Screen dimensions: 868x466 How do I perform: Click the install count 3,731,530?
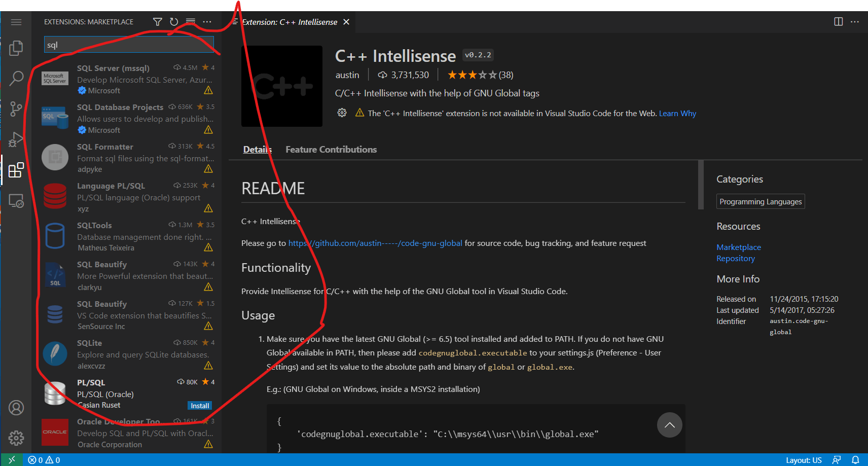(404, 75)
